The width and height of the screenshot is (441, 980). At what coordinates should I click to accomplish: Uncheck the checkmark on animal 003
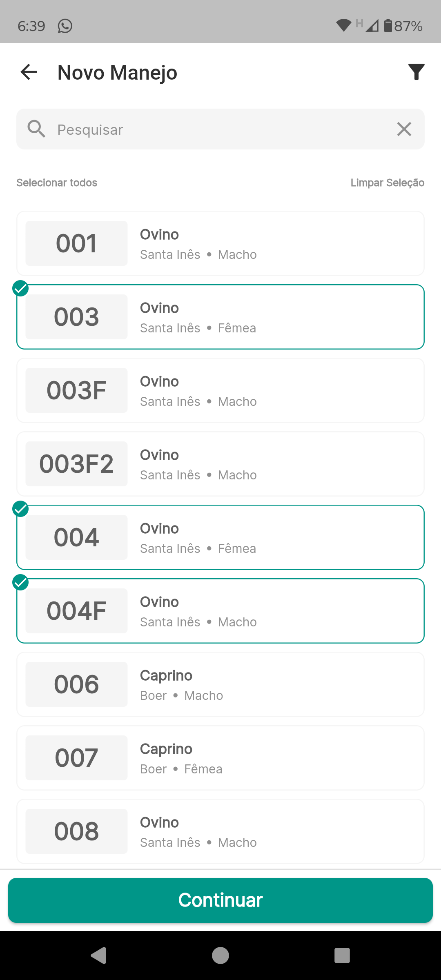[x=20, y=288]
